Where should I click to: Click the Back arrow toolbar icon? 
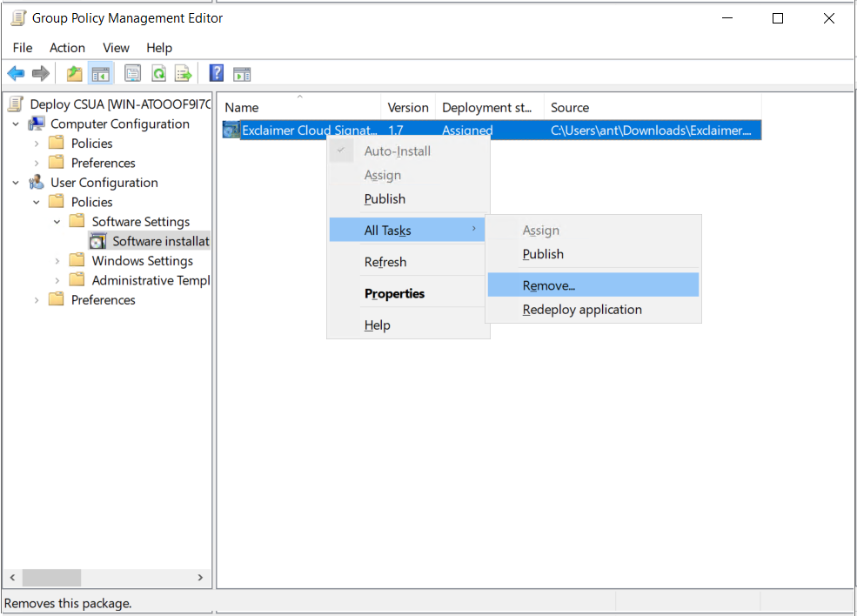[x=16, y=74]
